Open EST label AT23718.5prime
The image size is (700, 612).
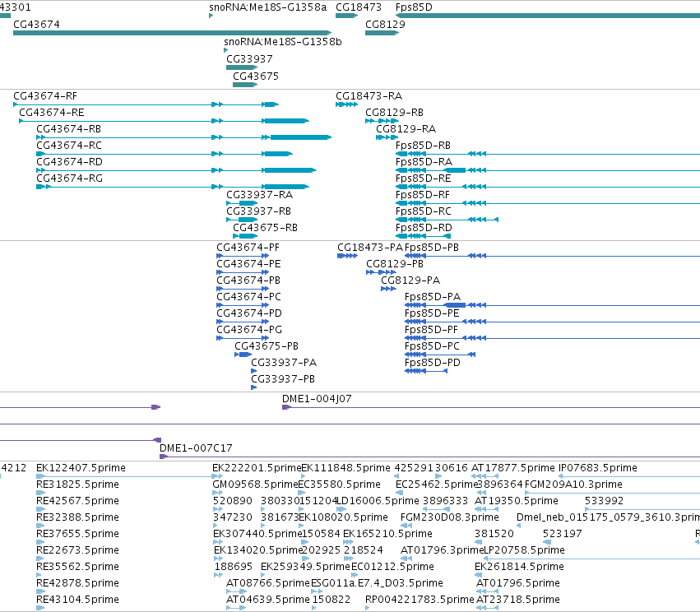518,599
